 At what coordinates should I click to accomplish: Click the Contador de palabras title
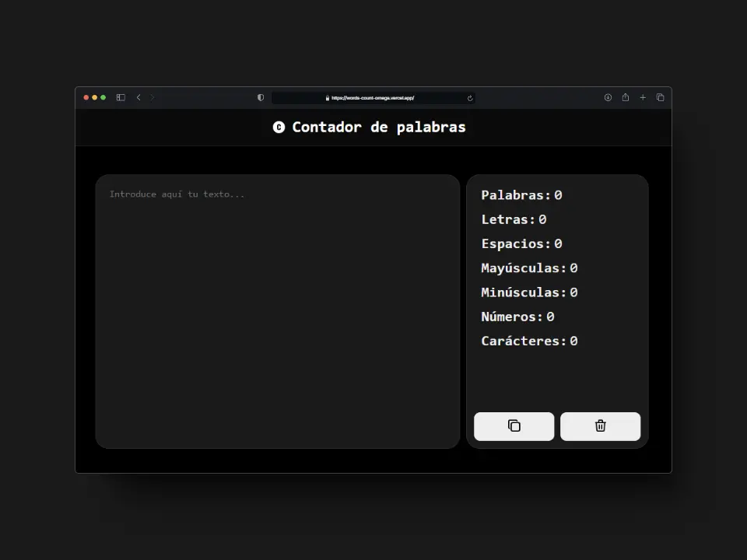379,127
